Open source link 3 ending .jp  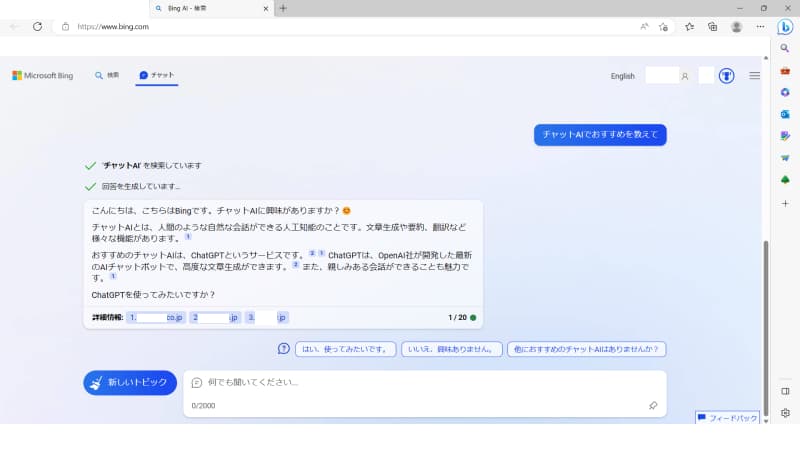coord(267,317)
